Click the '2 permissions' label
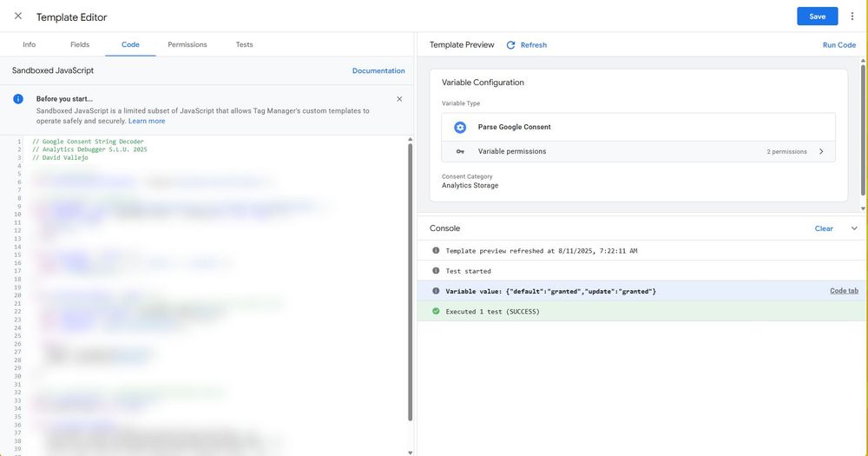868x456 pixels. [786, 152]
